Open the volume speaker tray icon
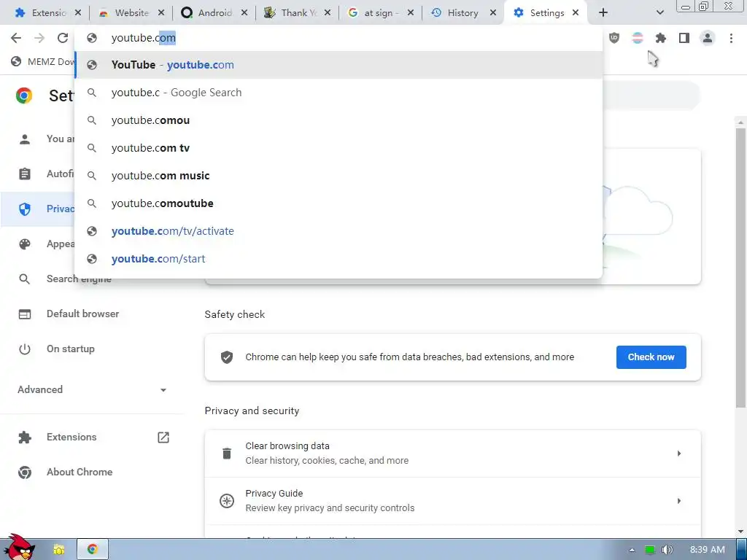The height and width of the screenshot is (560, 747). (667, 550)
